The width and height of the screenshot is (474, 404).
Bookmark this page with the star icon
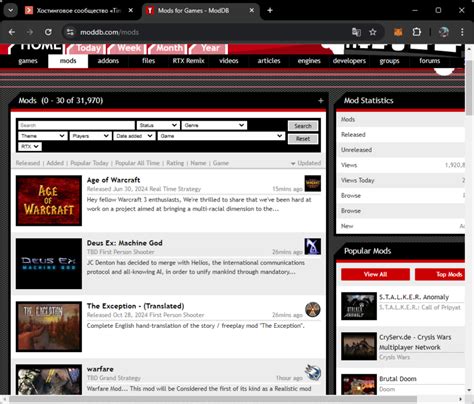(x=373, y=32)
